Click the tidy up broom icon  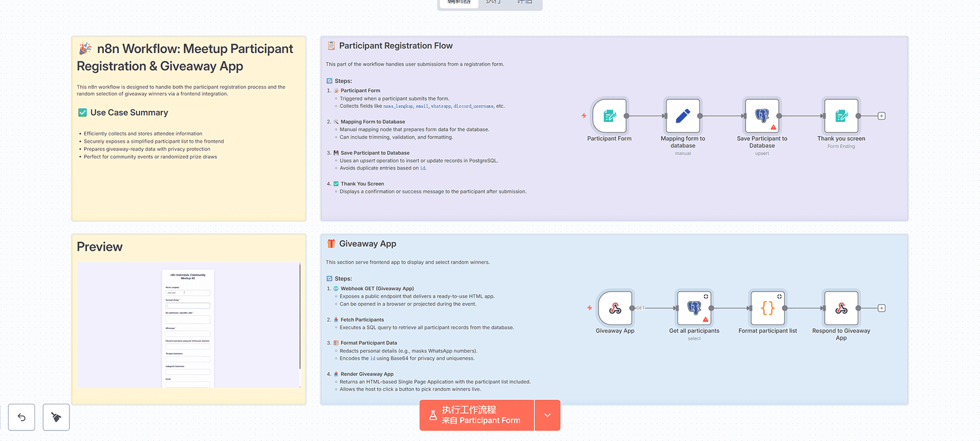tap(56, 417)
